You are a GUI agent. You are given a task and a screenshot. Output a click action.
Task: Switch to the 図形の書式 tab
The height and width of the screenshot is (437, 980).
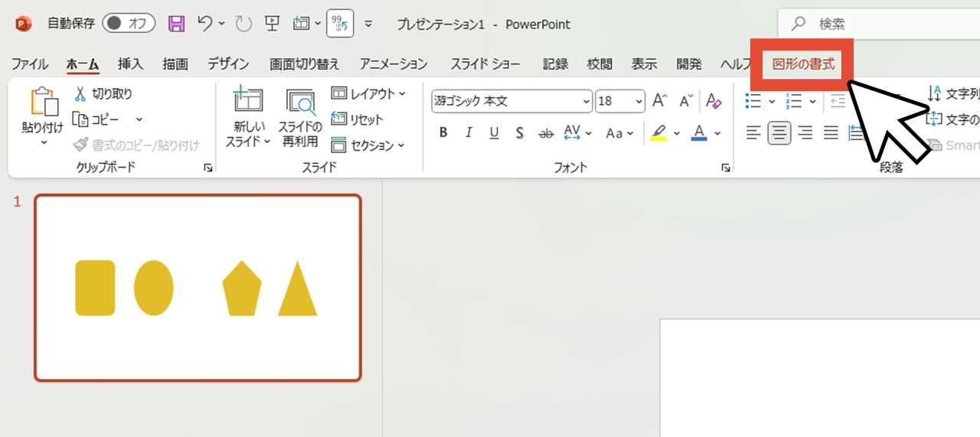(803, 64)
